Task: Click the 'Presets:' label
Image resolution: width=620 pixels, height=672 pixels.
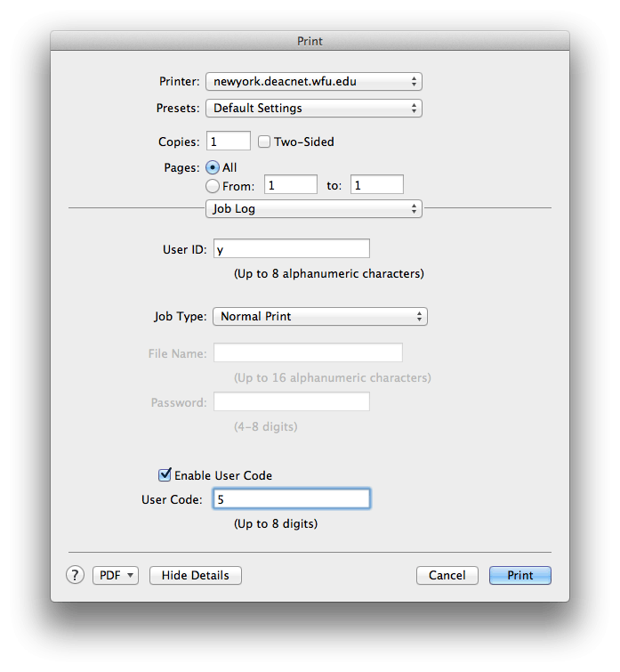Action: [x=178, y=108]
